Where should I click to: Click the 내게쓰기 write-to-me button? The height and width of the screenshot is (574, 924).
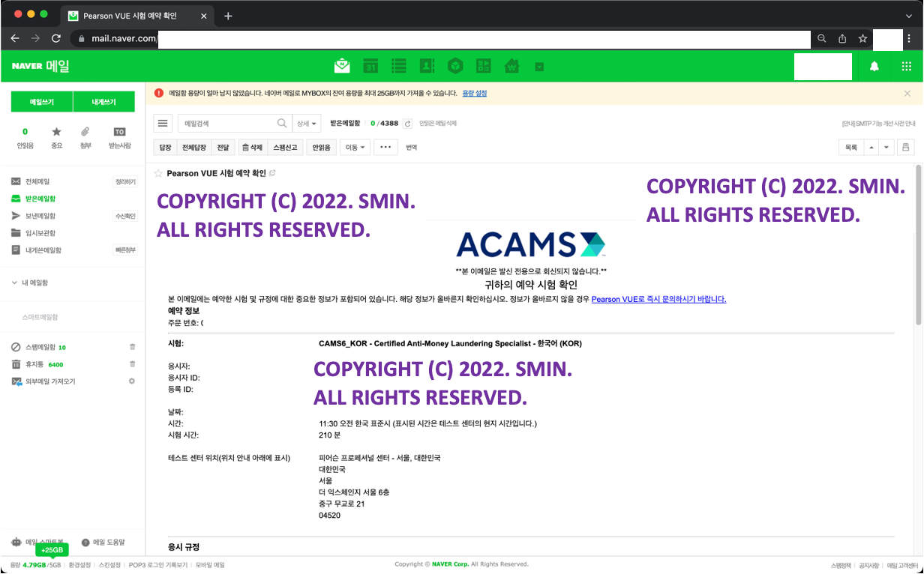pyautogui.click(x=104, y=102)
